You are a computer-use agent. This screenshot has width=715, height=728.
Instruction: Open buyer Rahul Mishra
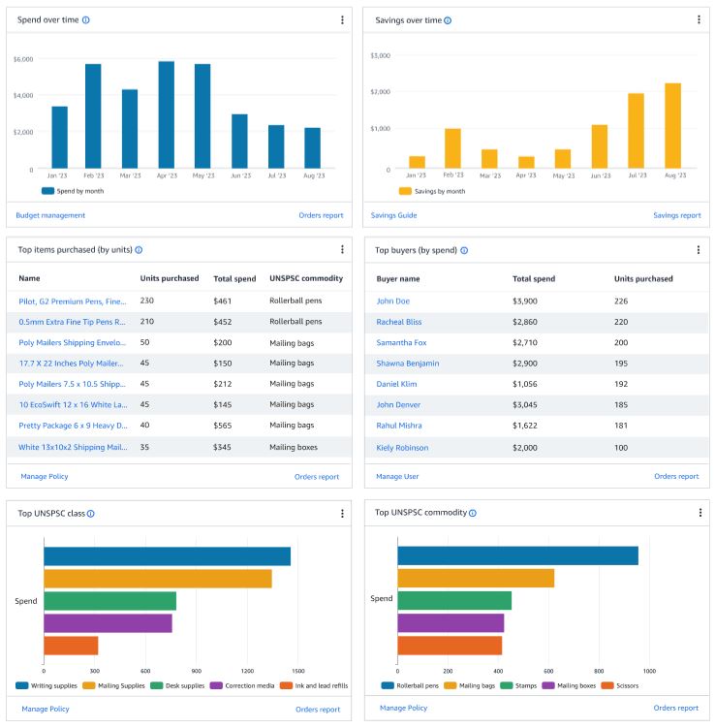[x=399, y=426]
